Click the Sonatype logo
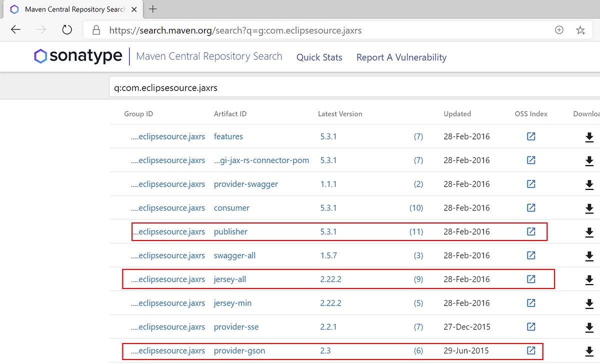Screen dimensions: 600x364 tap(78, 56)
